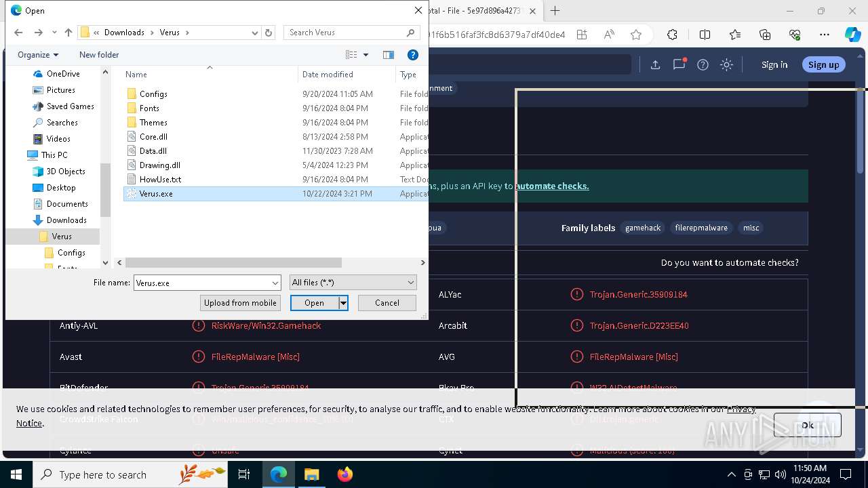Screen dimensions: 868x488
Task: Click the file list horizontal scrollbar
Action: 233,262
